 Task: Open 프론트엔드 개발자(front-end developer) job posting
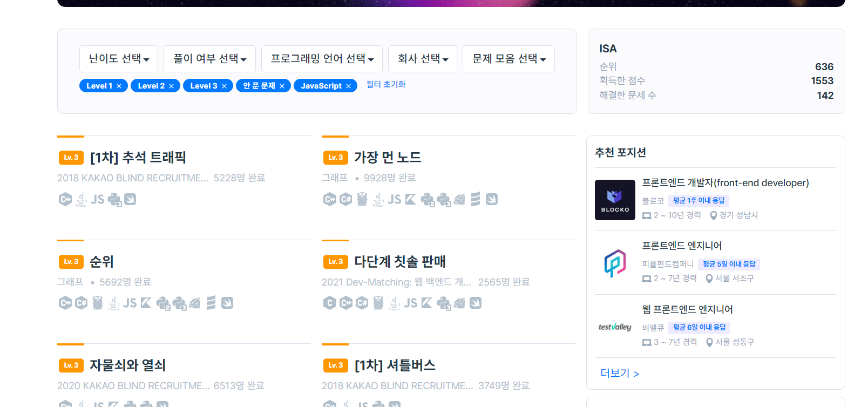point(725,183)
